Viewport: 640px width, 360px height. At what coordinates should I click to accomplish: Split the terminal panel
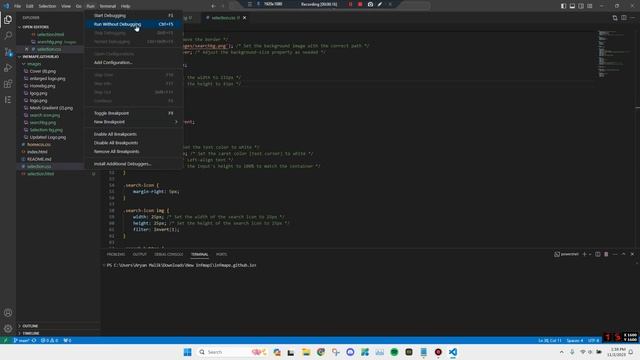598,254
